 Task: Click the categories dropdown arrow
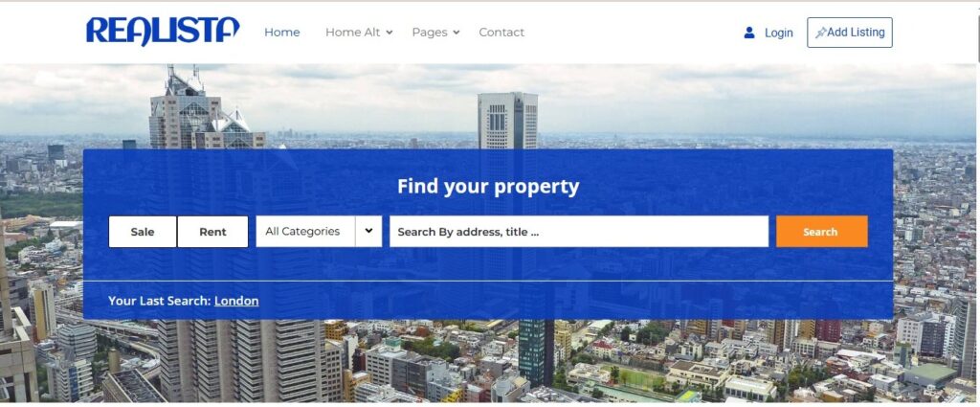[368, 231]
